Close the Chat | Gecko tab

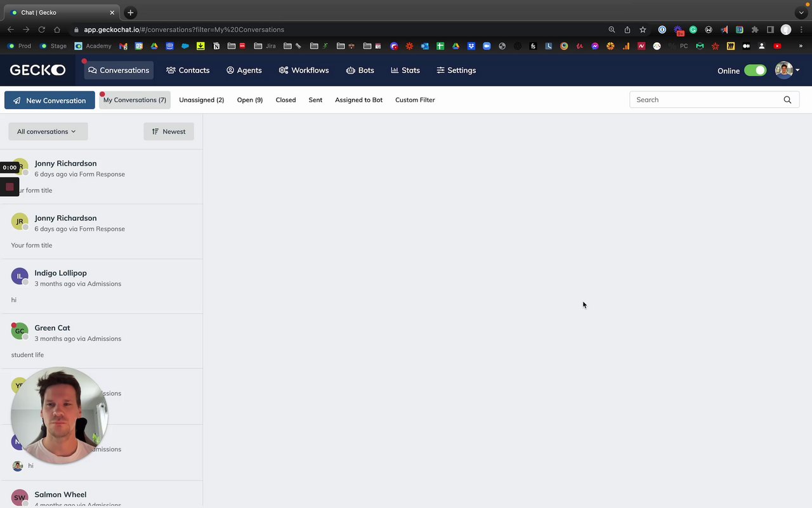pyautogui.click(x=112, y=12)
